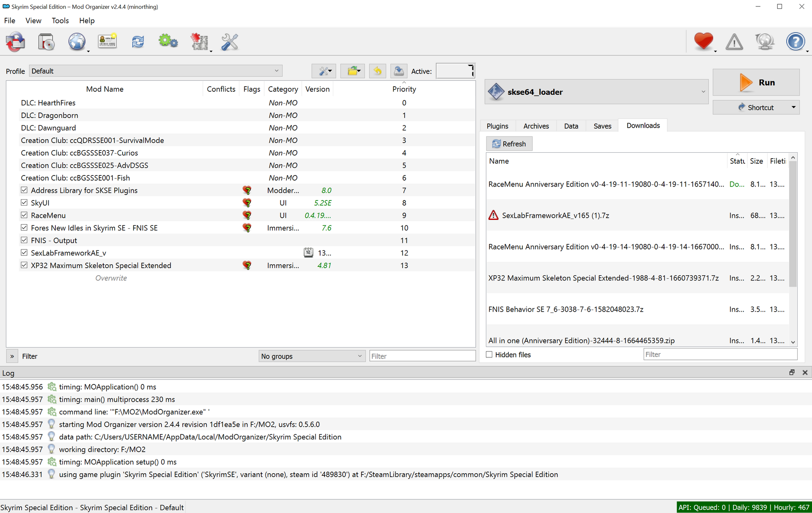Select the FNIS Behavior SE download entry
The image size is (812, 513).
pyautogui.click(x=638, y=309)
